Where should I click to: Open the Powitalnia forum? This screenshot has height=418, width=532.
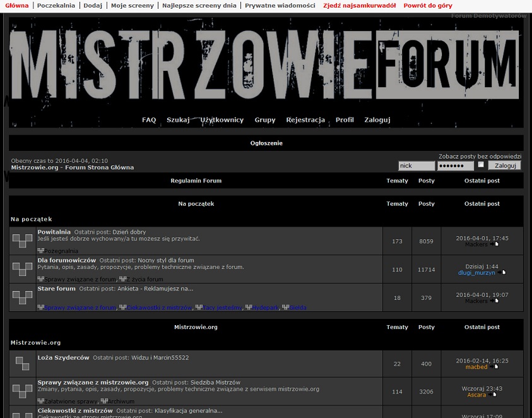tap(54, 232)
